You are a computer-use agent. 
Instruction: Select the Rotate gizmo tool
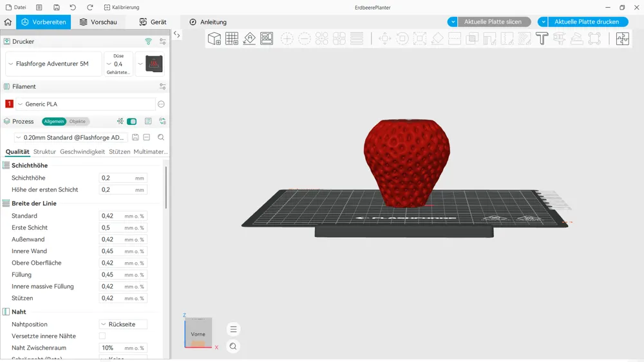coord(402,39)
